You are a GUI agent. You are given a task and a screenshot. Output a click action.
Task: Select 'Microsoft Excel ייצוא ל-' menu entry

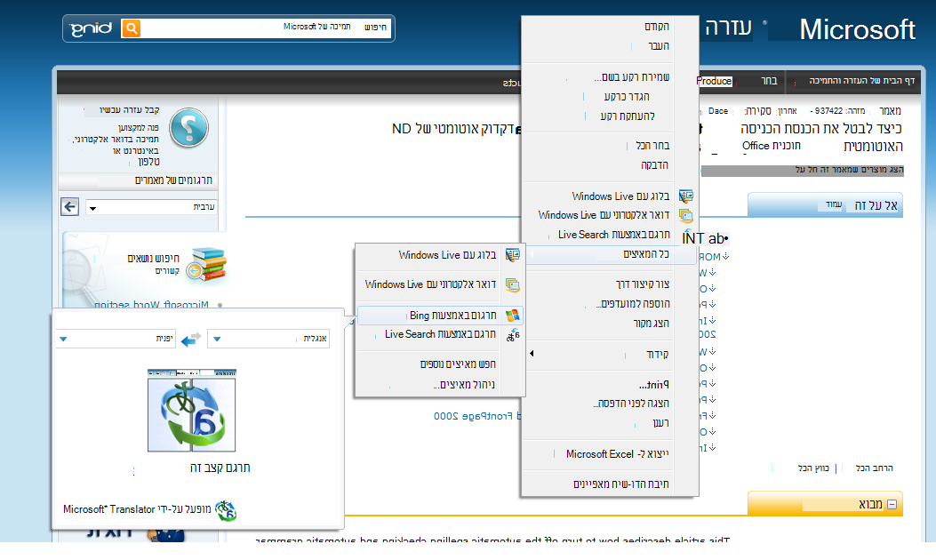[x=617, y=454]
